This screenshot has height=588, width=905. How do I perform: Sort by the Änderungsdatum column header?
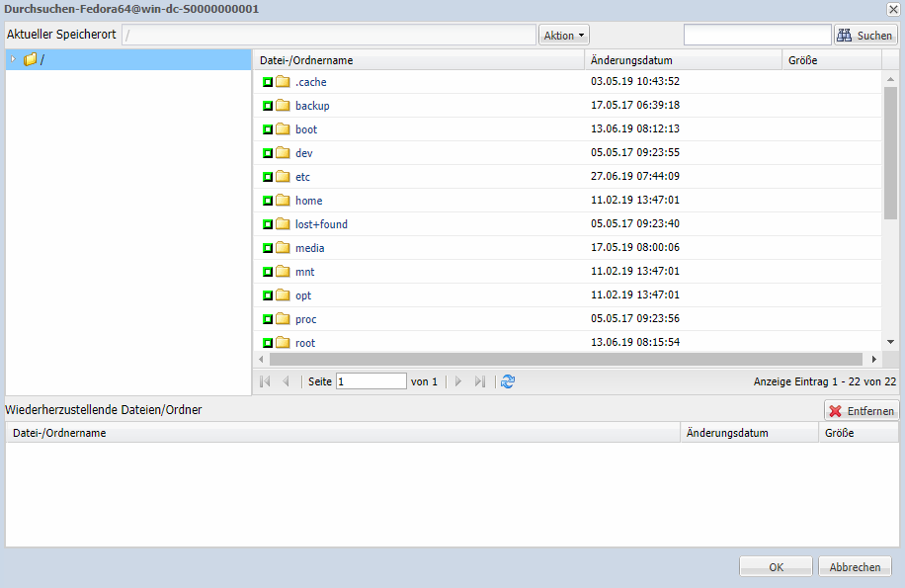[x=631, y=60]
